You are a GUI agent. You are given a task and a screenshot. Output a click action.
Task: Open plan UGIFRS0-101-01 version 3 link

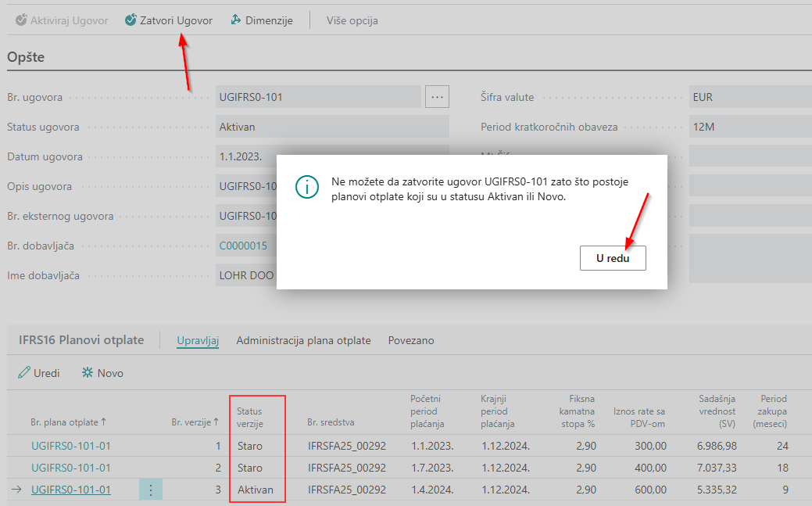pyautogui.click(x=71, y=490)
